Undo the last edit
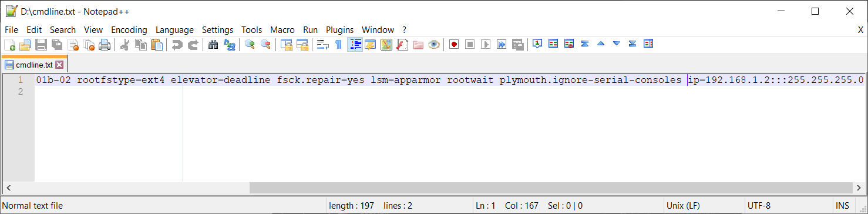 coord(177,44)
